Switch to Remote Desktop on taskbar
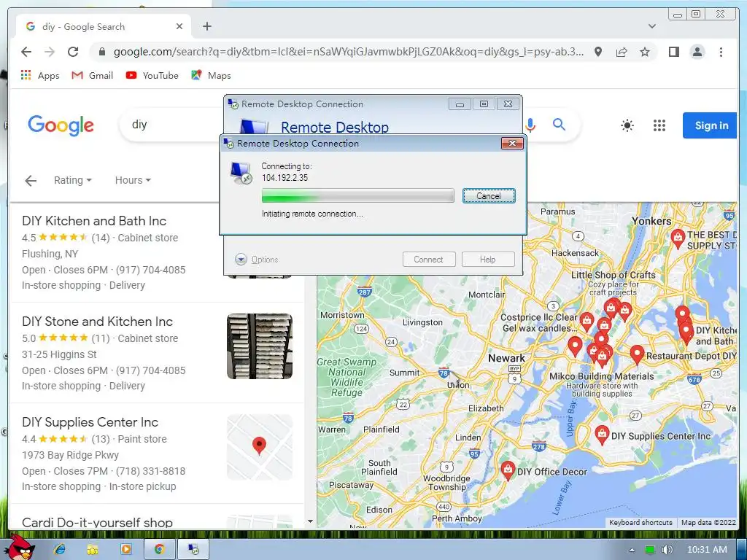The height and width of the screenshot is (560, 747). click(x=193, y=550)
